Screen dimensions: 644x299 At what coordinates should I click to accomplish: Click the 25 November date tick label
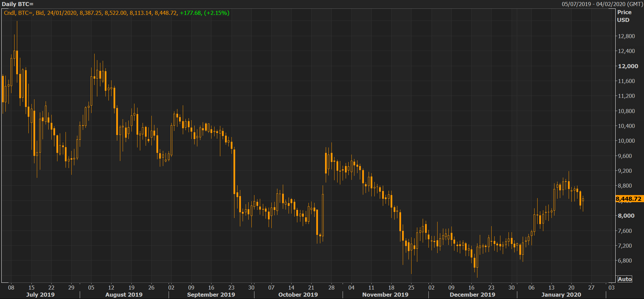[411, 288]
